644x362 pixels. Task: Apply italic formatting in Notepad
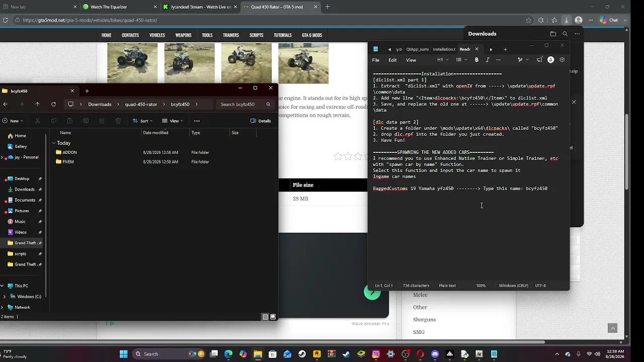coord(487,60)
